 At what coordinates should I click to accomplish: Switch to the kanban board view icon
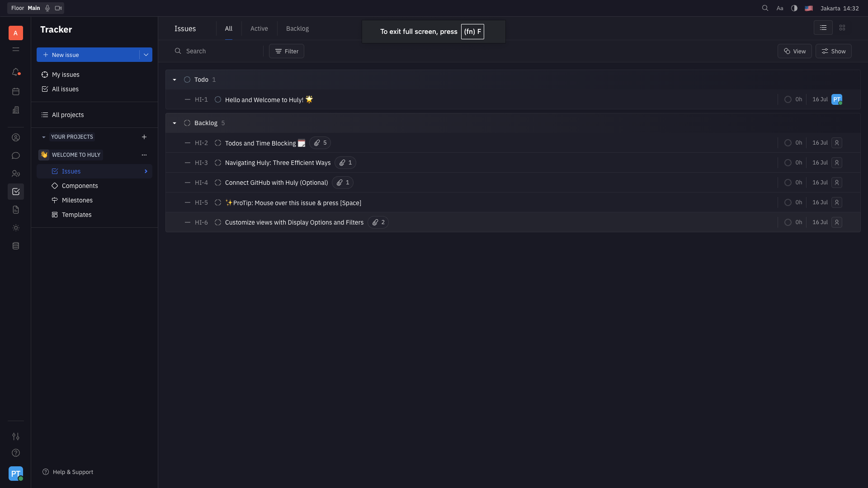(842, 28)
